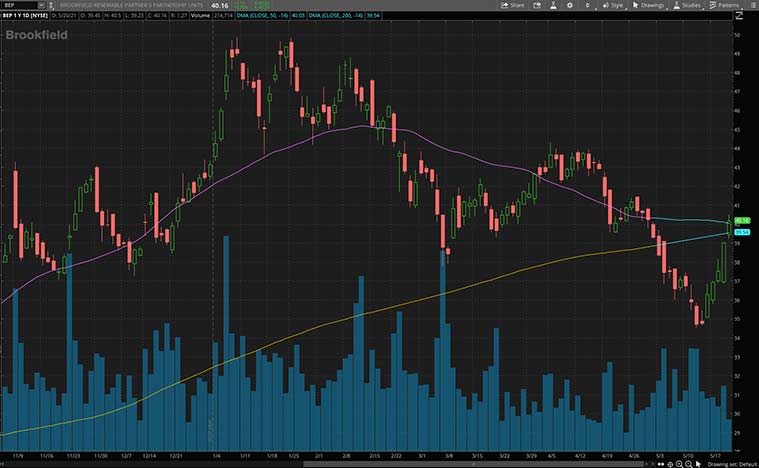
Task: Open the Drawings menu
Action: pyautogui.click(x=648, y=5)
